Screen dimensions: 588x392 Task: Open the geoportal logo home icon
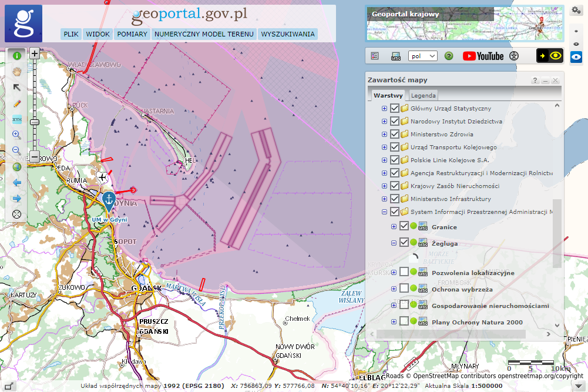point(23,24)
